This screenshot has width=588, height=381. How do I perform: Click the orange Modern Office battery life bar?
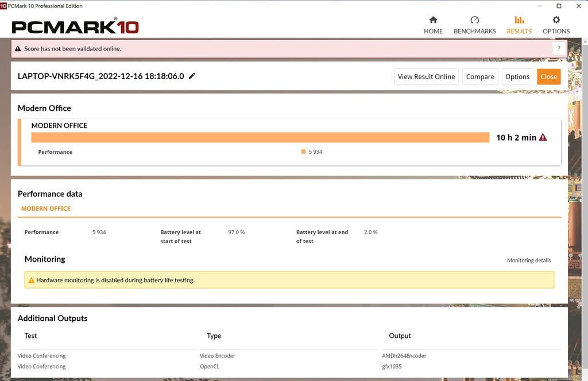[260, 138]
